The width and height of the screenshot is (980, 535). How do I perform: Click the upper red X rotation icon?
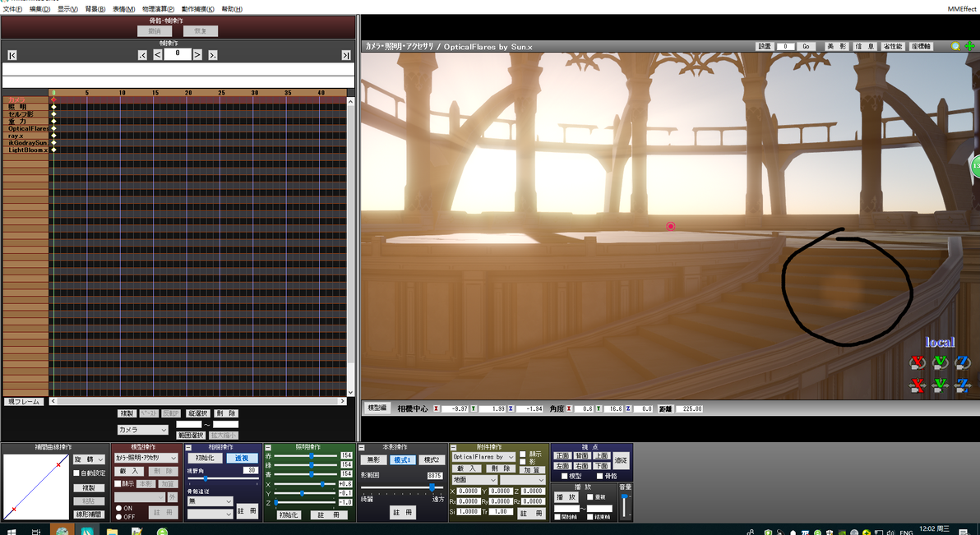click(x=918, y=362)
